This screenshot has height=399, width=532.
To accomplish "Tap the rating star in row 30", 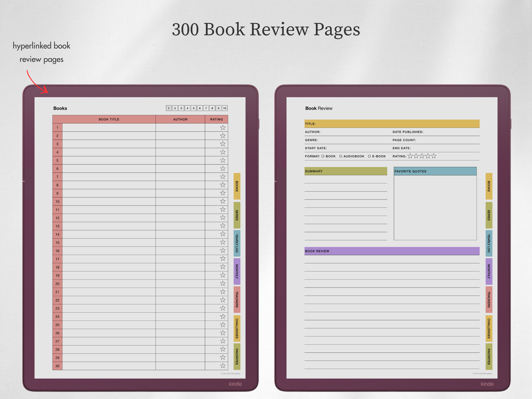I will [x=223, y=366].
